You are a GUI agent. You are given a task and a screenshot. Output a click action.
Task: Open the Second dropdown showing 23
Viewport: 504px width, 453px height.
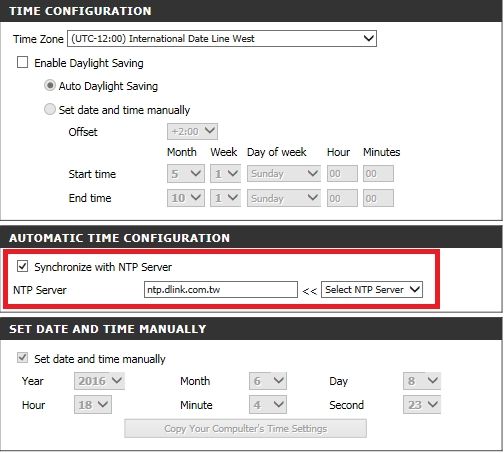click(422, 405)
